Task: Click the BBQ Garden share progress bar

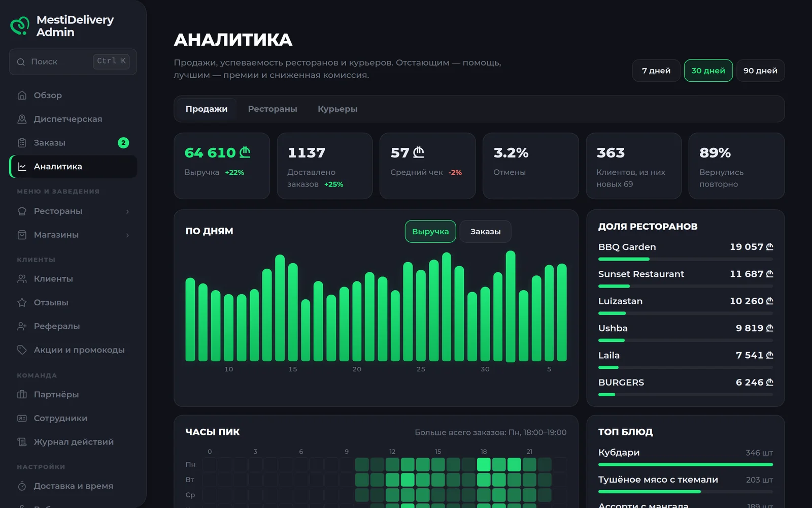Action: click(686, 259)
